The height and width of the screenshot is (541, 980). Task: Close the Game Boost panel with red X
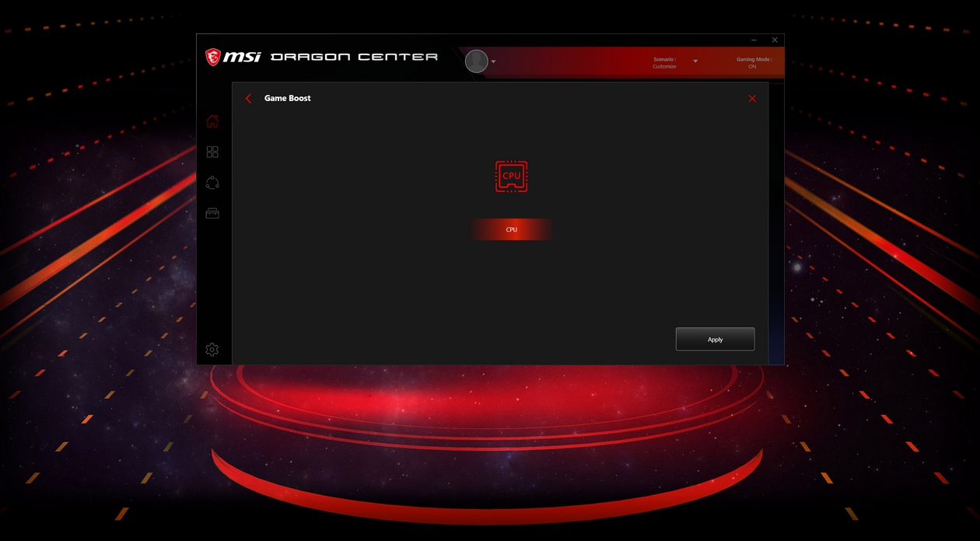coord(752,99)
